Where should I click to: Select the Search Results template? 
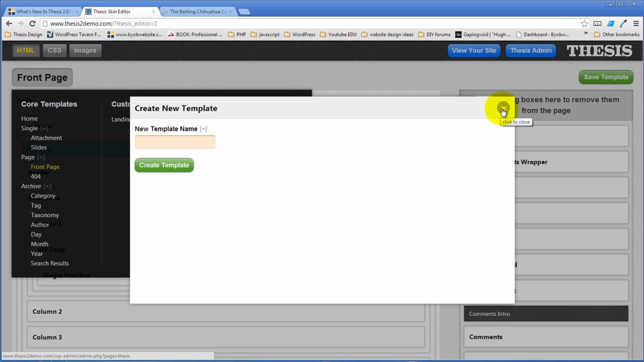(50, 263)
